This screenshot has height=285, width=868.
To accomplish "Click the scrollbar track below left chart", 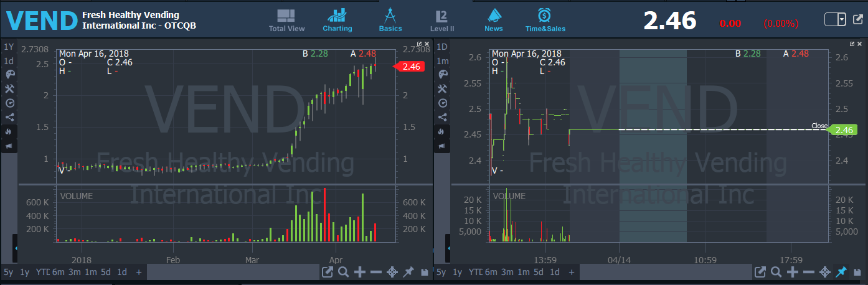I will (230, 272).
